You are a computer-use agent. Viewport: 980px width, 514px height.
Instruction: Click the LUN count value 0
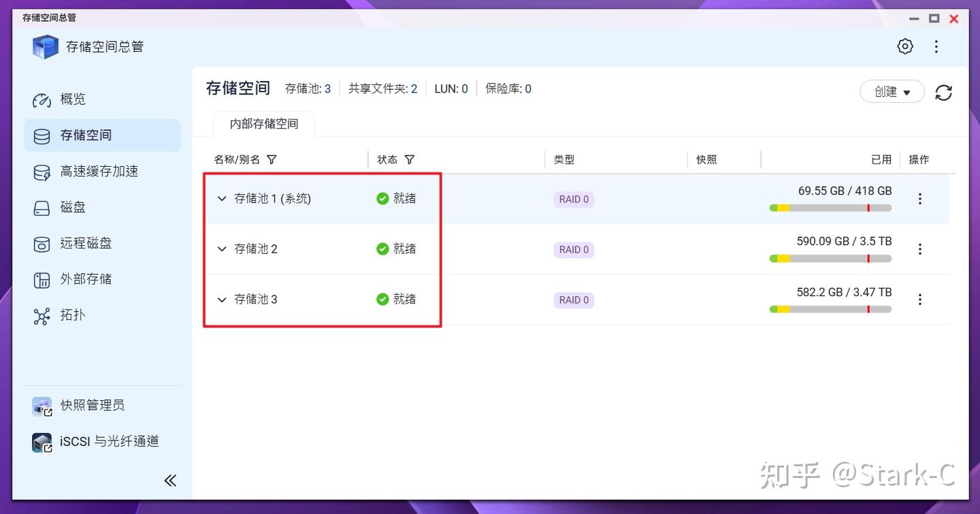pos(465,89)
